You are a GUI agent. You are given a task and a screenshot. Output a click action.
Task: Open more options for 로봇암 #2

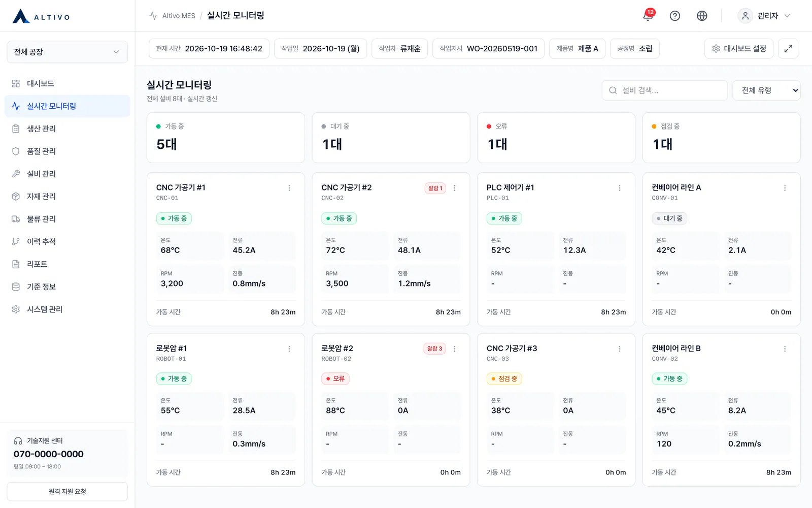point(455,349)
